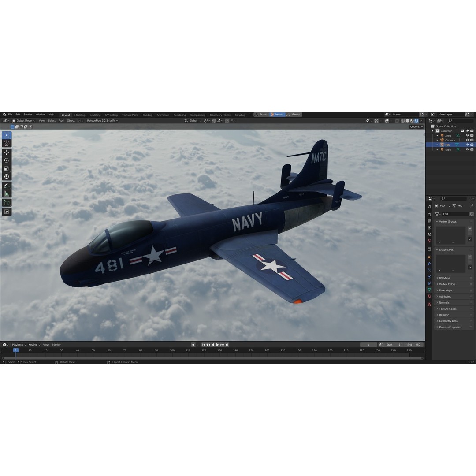Image resolution: width=476 pixels, height=476 pixels.
Task: Open the RetopoFlow 3.2.5 dropdown
Action: click(x=102, y=120)
